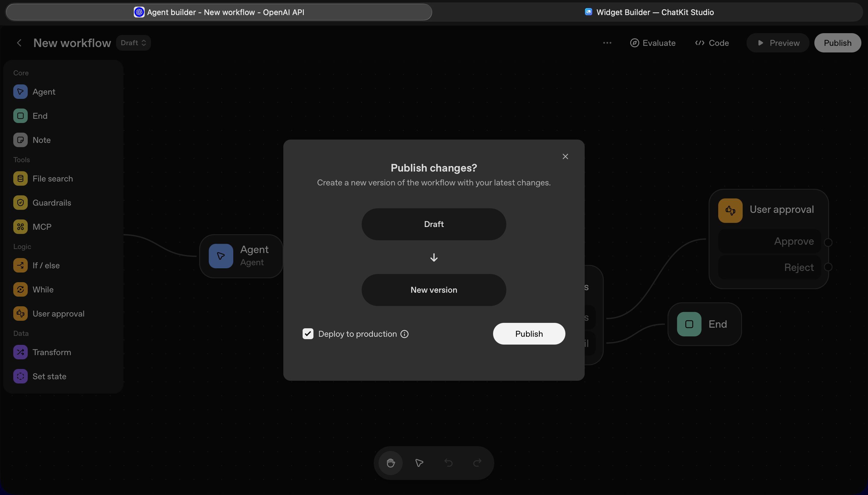This screenshot has height=495, width=868.
Task: Select the Transform data icon
Action: coord(20,352)
